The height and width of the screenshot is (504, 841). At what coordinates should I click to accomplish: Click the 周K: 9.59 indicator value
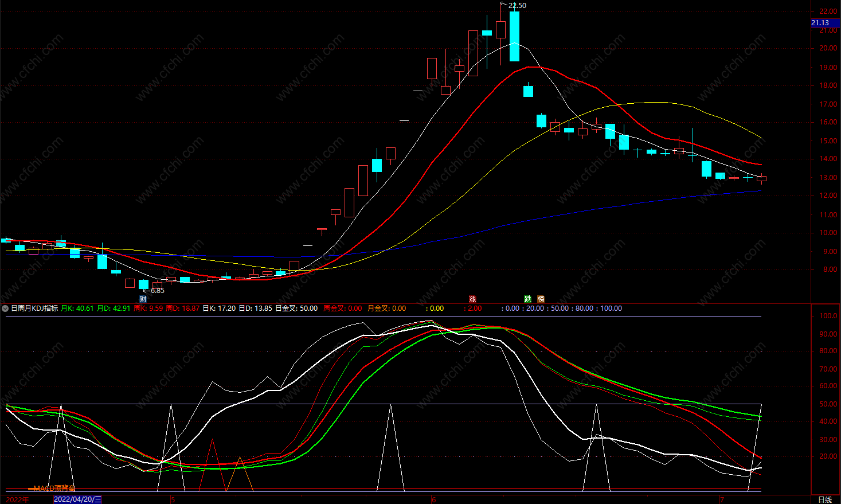point(148,308)
